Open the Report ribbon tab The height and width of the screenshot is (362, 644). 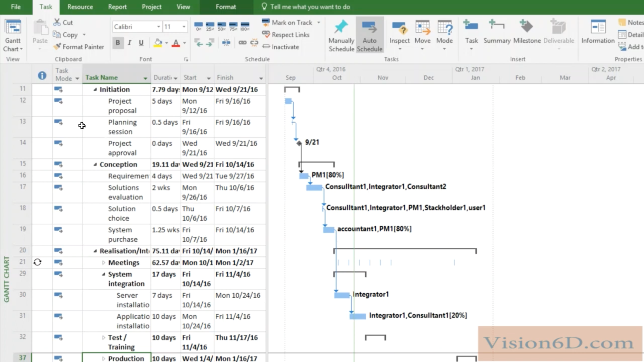117,7
